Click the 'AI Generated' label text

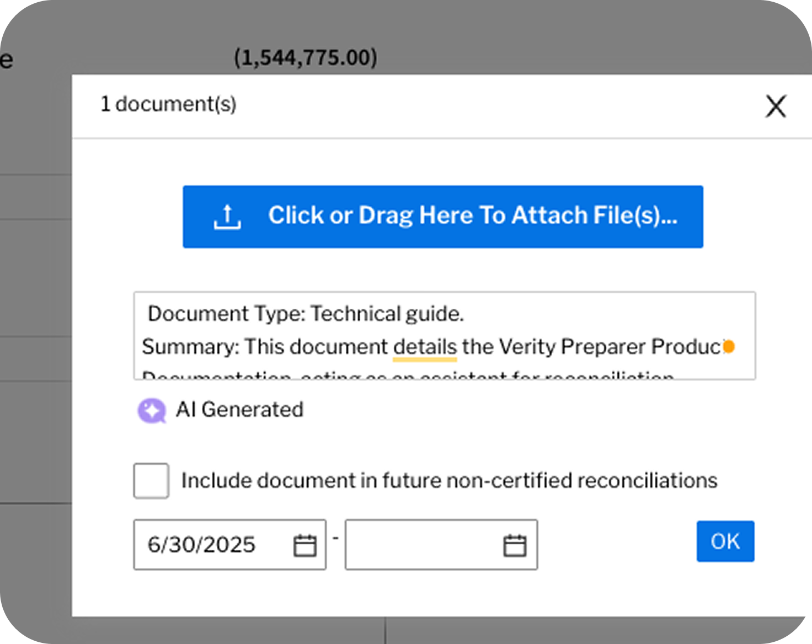point(239,410)
